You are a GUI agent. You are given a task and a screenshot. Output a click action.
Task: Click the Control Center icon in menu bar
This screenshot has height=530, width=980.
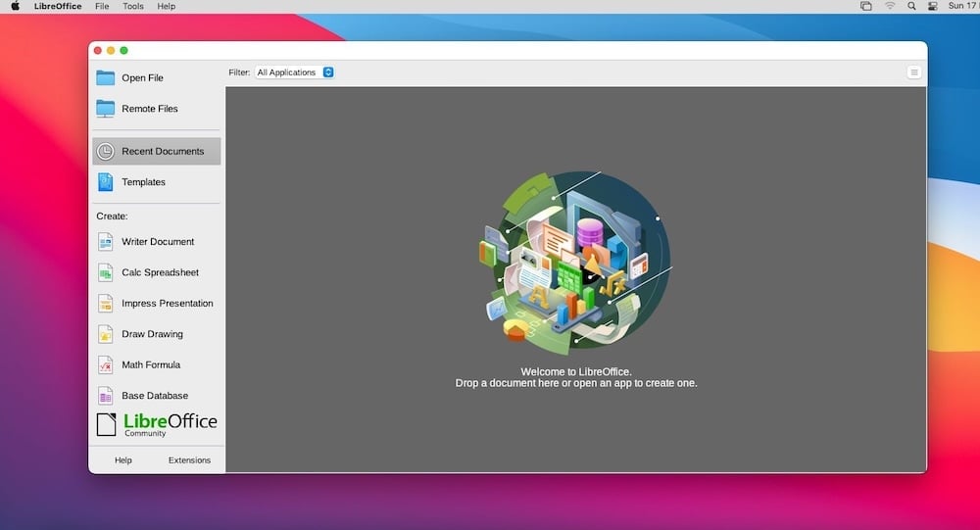point(933,6)
